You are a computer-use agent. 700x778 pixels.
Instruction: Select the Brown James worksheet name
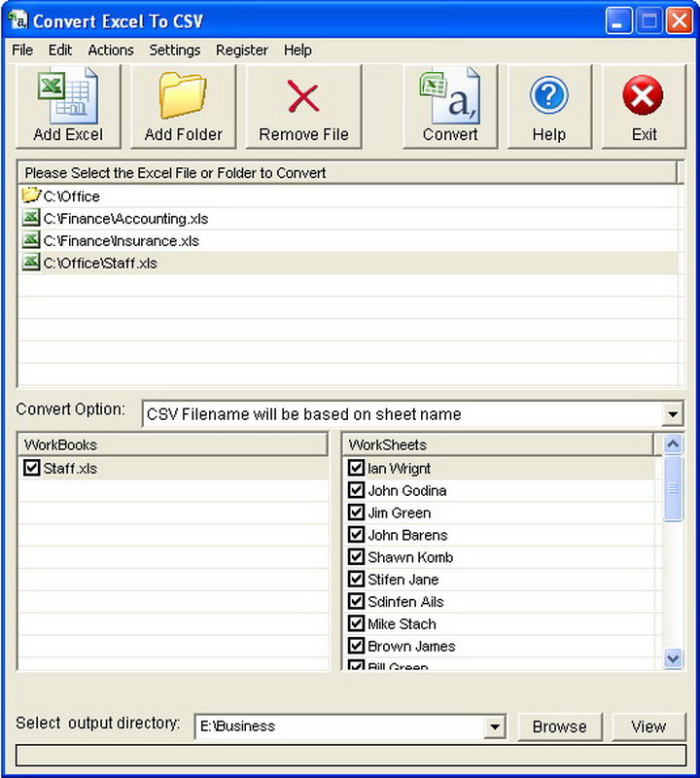(411, 646)
